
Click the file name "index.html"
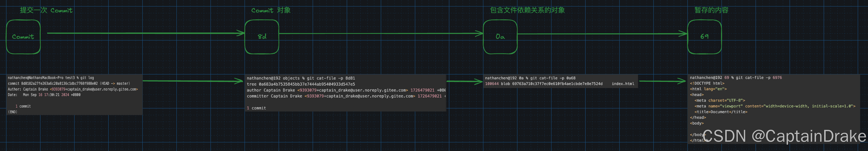pyautogui.click(x=623, y=84)
